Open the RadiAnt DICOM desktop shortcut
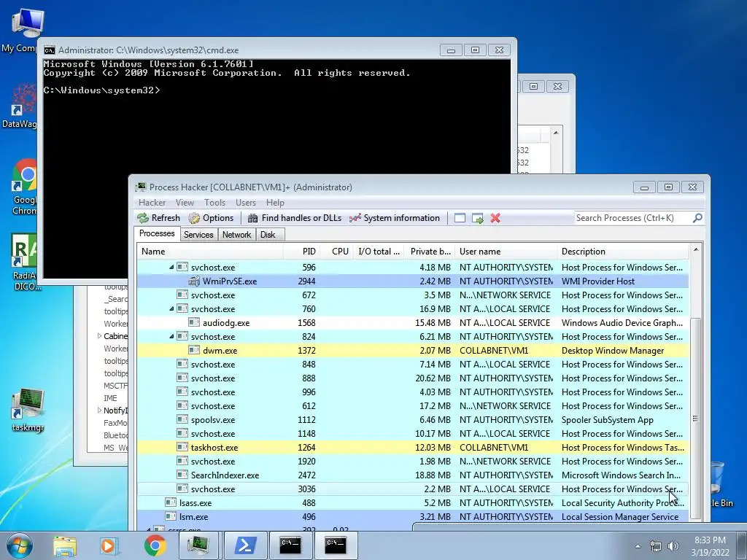747x560 pixels. 25,262
